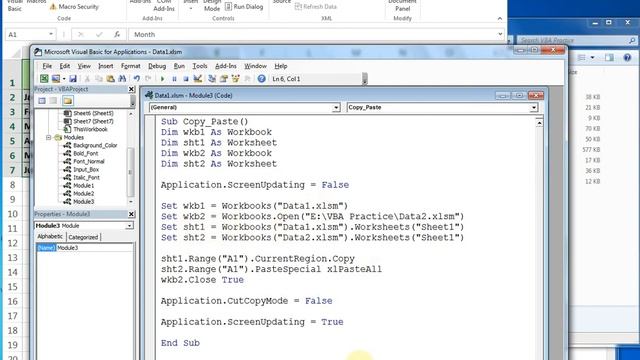Viewport: 640px width, 360px height.
Task: Open the Object Browser toolbar icon
Action: pos(236,79)
